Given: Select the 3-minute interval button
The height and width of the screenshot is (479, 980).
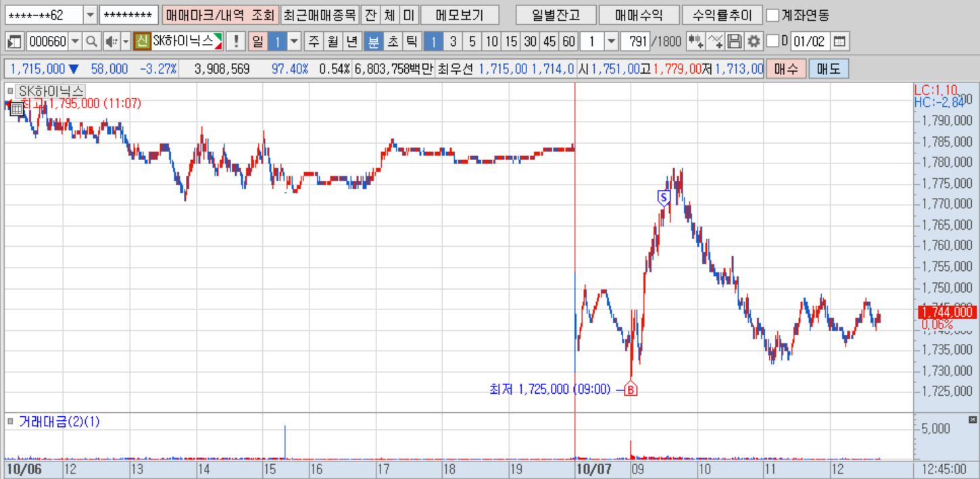Looking at the screenshot, I should click(453, 41).
